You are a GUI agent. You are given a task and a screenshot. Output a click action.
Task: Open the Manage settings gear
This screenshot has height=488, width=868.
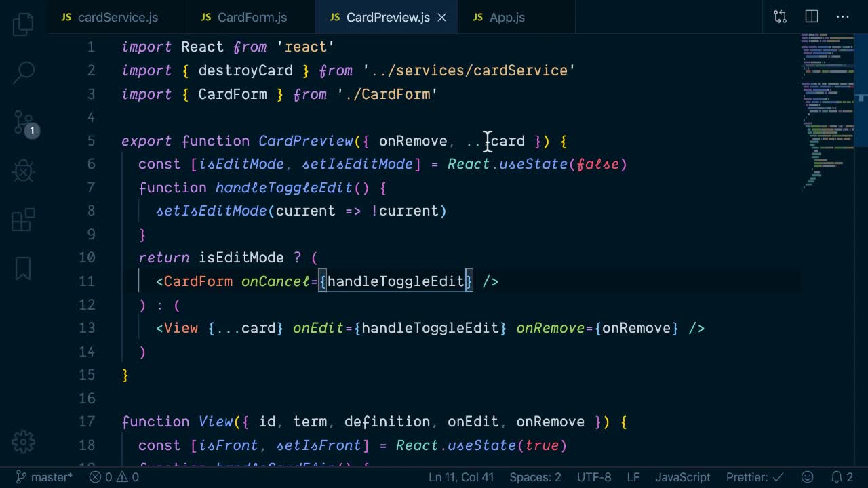tap(23, 442)
